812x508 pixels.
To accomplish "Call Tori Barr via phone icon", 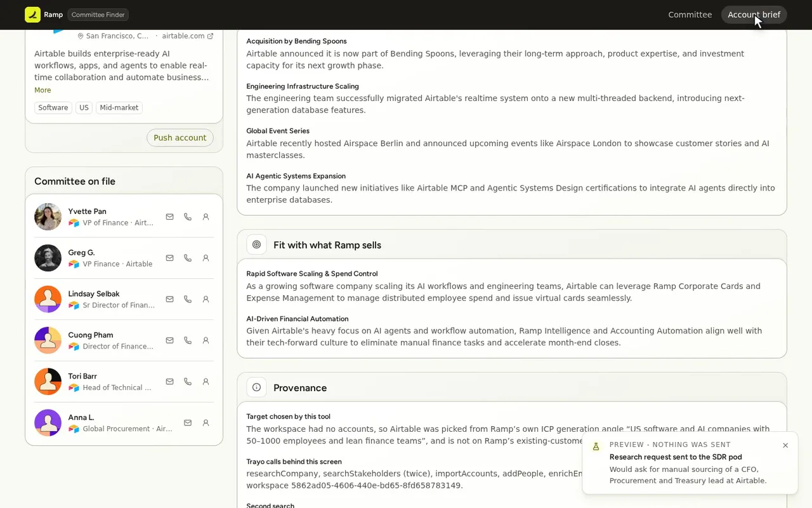I will click(188, 382).
